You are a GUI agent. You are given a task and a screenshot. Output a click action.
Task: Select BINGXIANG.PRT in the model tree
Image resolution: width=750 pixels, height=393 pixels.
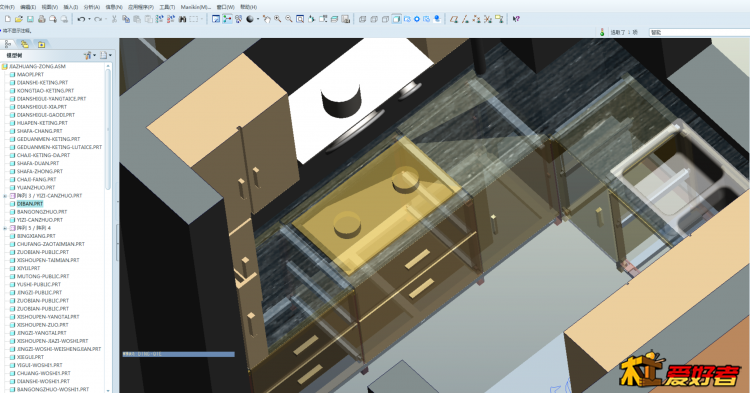coord(36,236)
